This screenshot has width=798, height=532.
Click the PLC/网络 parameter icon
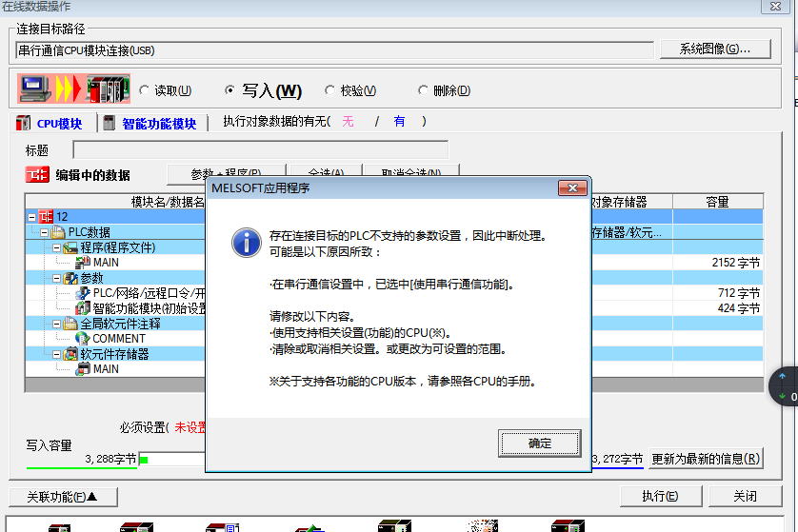(83, 293)
